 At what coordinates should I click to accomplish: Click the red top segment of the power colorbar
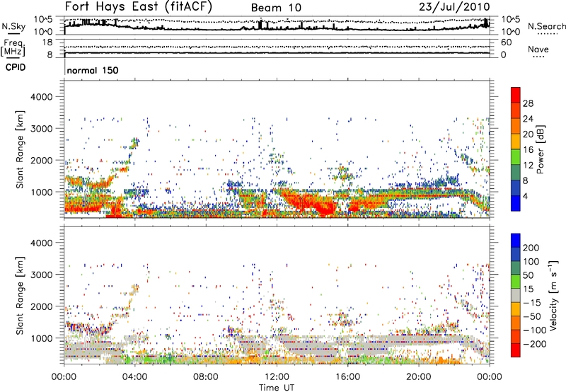coord(516,95)
